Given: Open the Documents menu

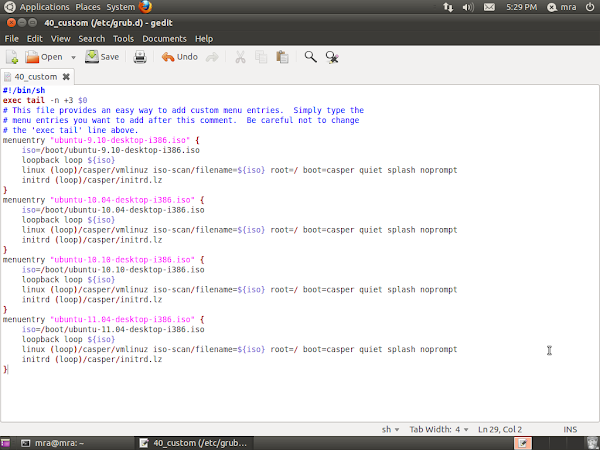Looking at the screenshot, I should tap(164, 39).
